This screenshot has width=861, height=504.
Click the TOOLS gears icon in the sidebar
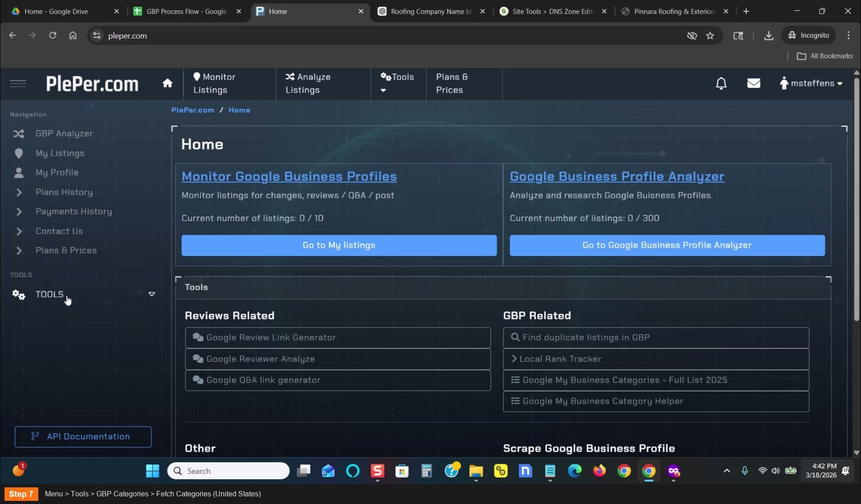pyautogui.click(x=18, y=295)
